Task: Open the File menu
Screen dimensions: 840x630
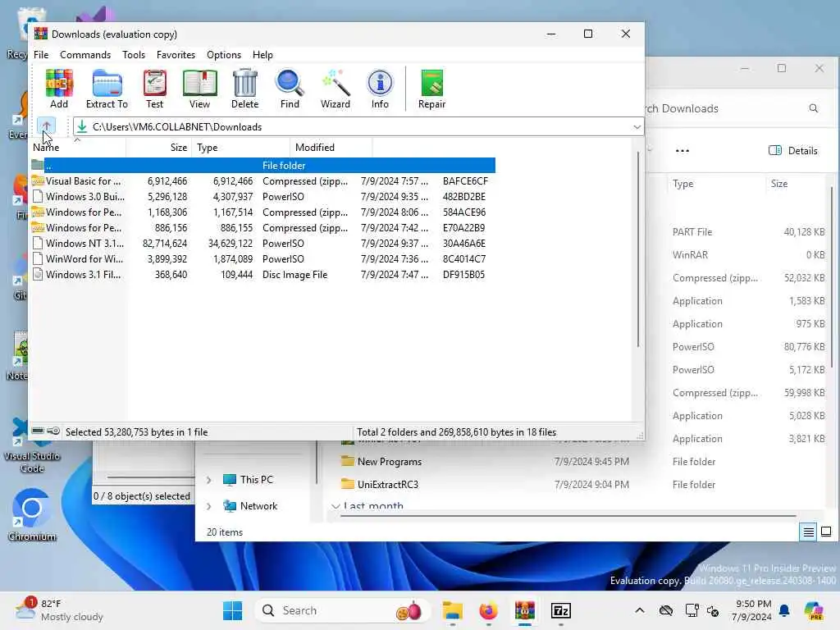Action: point(41,55)
